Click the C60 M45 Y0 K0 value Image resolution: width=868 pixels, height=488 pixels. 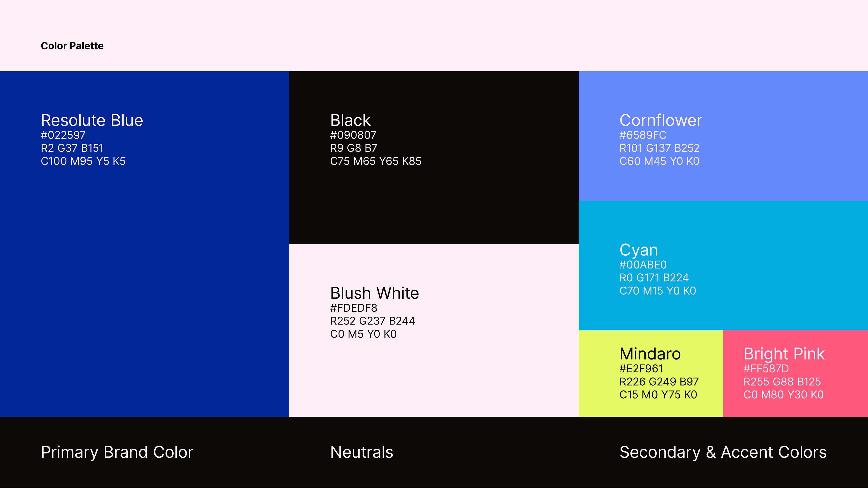coord(659,161)
